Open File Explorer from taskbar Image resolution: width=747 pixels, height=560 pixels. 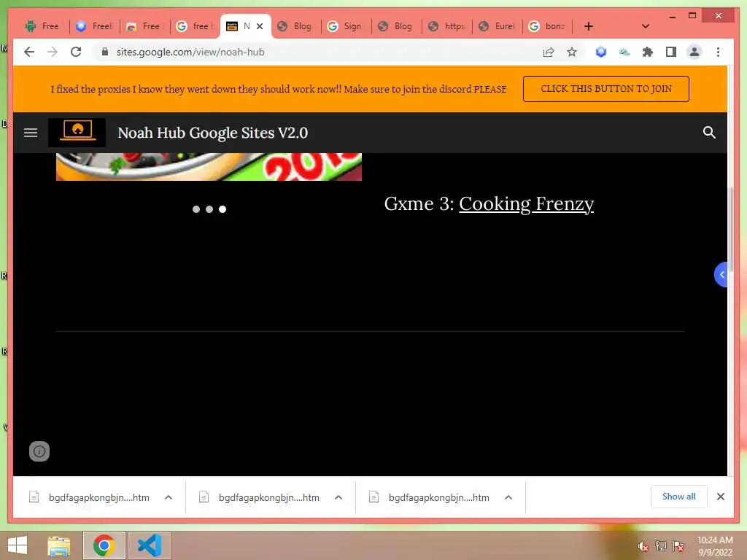click(x=59, y=545)
